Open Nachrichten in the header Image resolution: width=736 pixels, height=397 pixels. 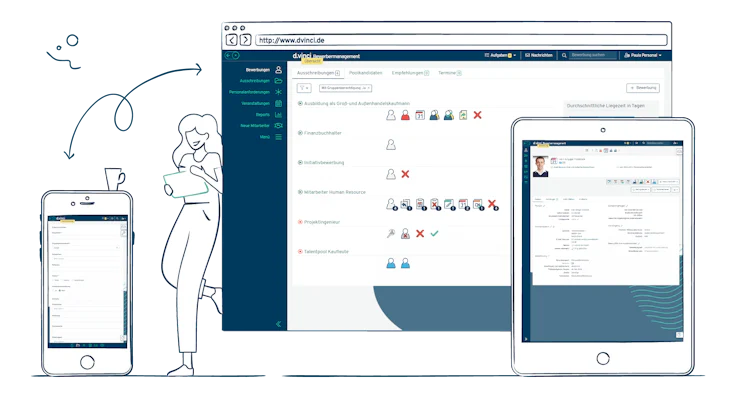tap(538, 55)
